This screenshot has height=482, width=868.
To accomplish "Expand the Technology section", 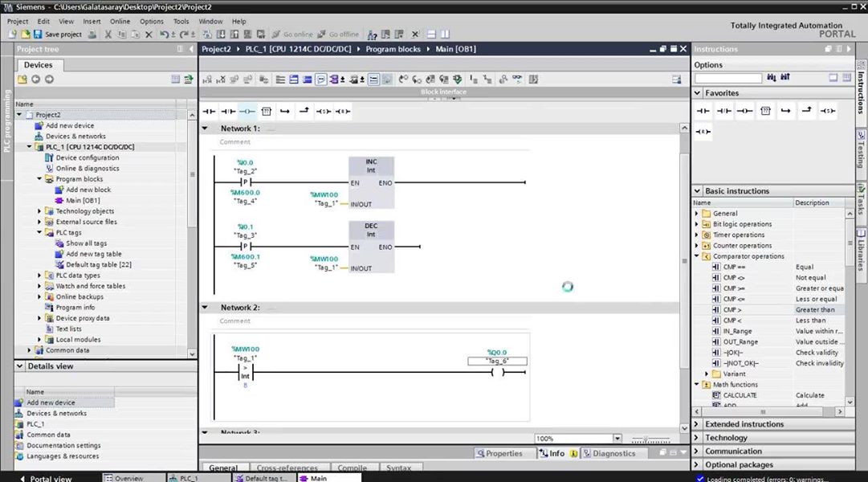I will tap(698, 438).
